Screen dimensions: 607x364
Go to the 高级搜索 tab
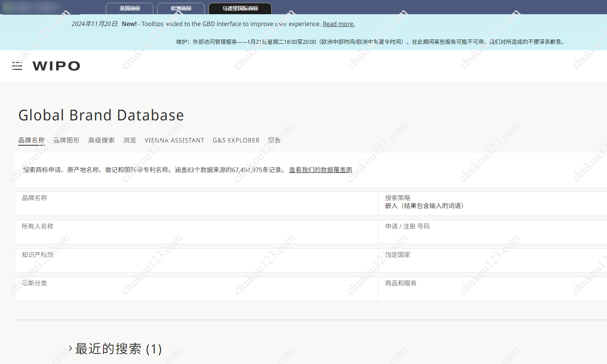coord(101,140)
